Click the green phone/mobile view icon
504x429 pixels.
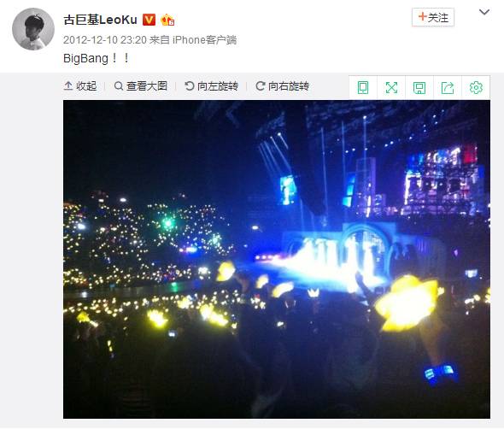pyautogui.click(x=363, y=87)
